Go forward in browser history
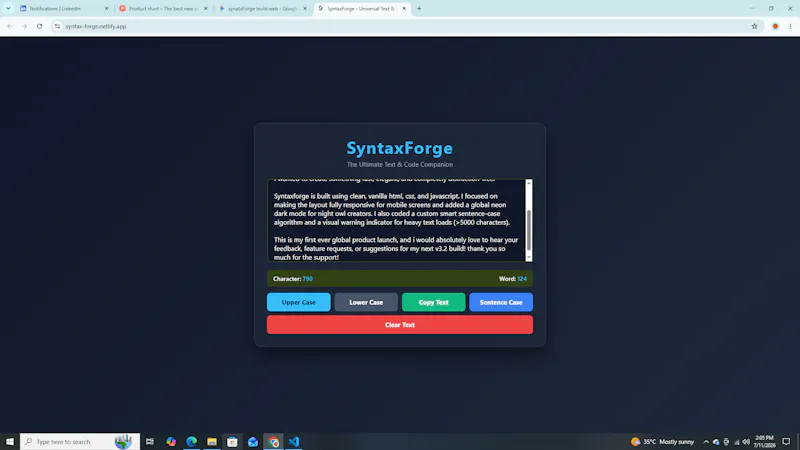The height and width of the screenshot is (450, 800). (x=24, y=27)
